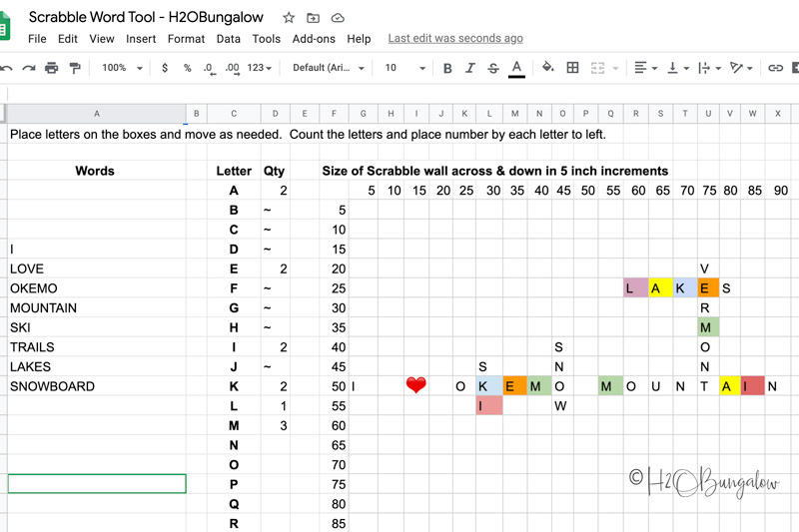
Task: Click 'Last edit was seconds ago' link
Action: 455,39
